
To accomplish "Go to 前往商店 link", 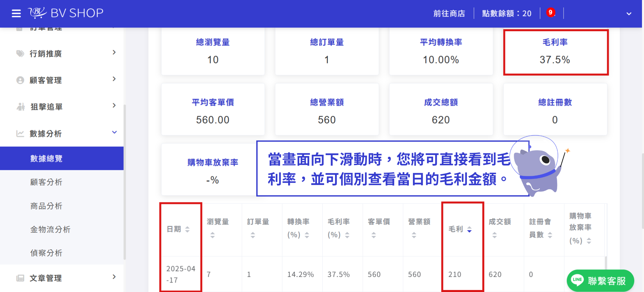I will point(449,13).
